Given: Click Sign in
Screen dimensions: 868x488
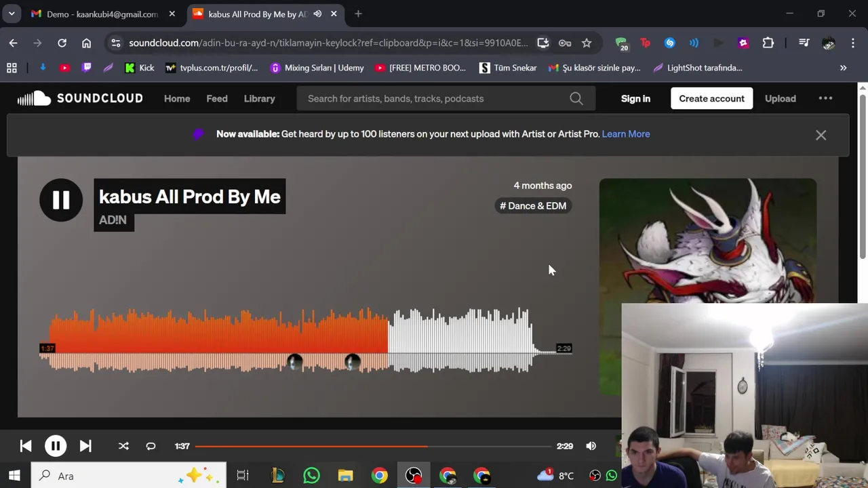Looking at the screenshot, I should click(635, 98).
